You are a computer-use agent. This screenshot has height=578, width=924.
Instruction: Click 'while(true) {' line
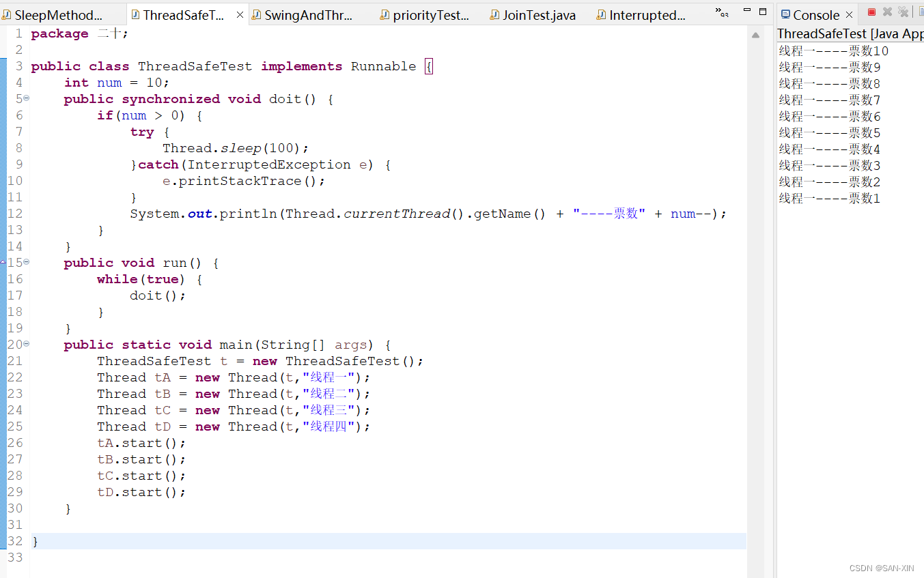coord(150,279)
